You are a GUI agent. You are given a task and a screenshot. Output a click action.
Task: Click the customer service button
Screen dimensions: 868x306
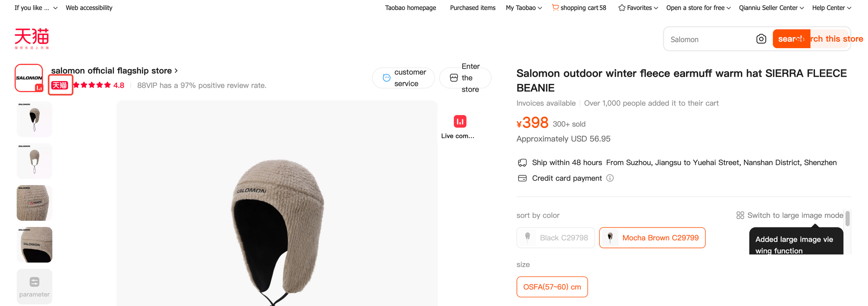point(403,78)
